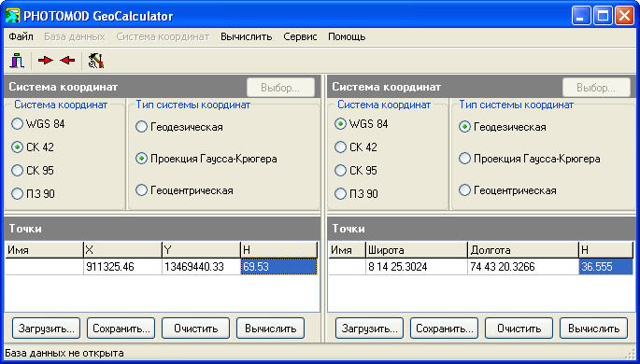
Task: Open the settings tools toolbar icon
Action: [95, 61]
